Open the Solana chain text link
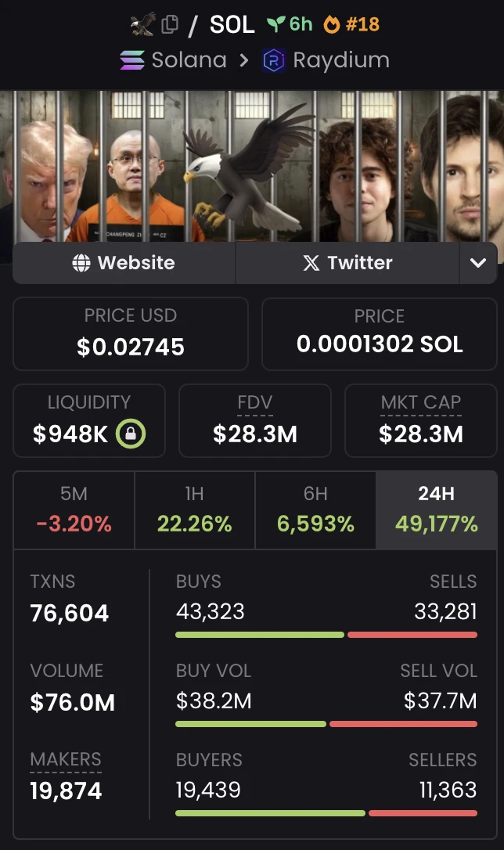 tap(189, 60)
